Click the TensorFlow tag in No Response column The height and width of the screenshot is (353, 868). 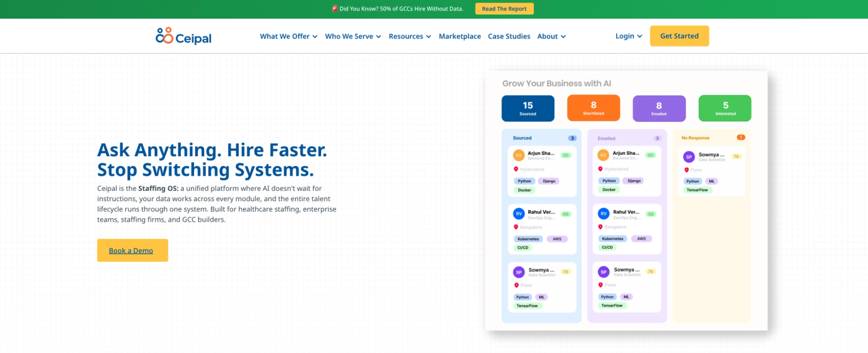698,190
